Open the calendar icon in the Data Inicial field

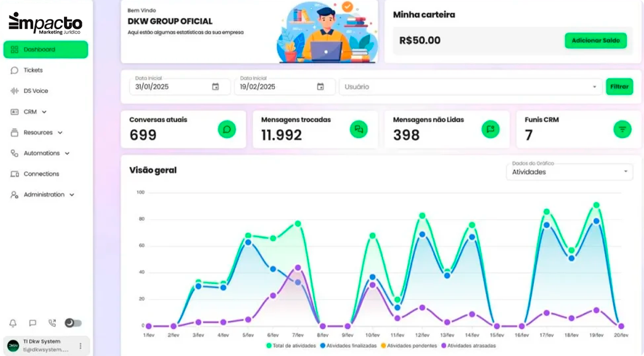215,87
